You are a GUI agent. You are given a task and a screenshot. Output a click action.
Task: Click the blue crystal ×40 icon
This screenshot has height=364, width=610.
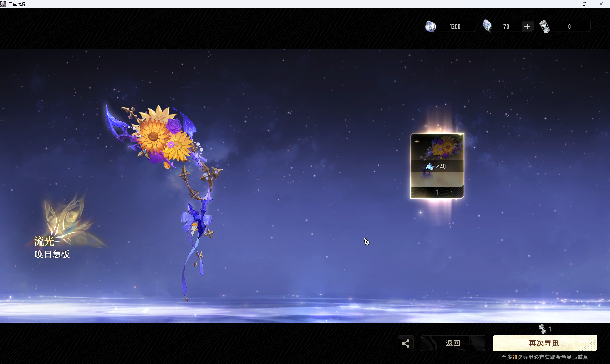point(430,166)
